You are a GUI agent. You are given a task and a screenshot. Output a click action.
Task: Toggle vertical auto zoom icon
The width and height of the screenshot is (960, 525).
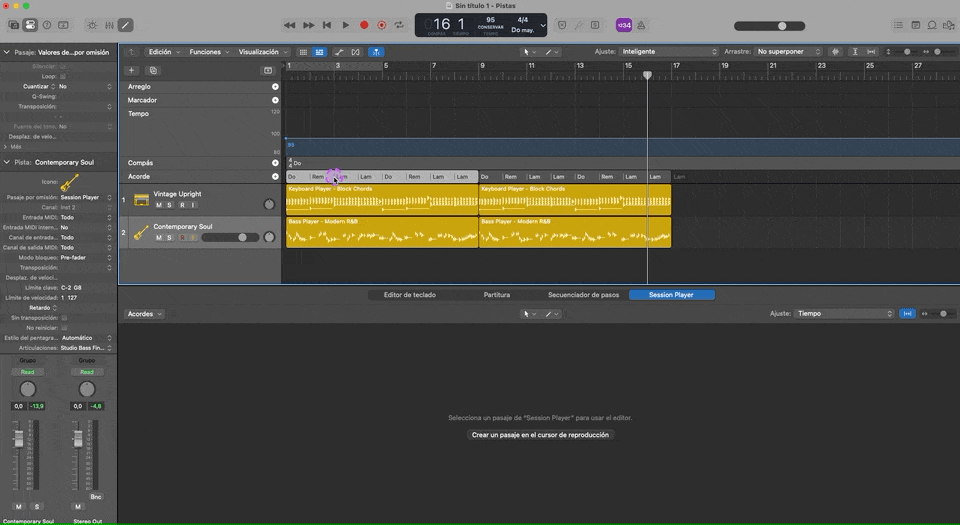pyautogui.click(x=855, y=52)
